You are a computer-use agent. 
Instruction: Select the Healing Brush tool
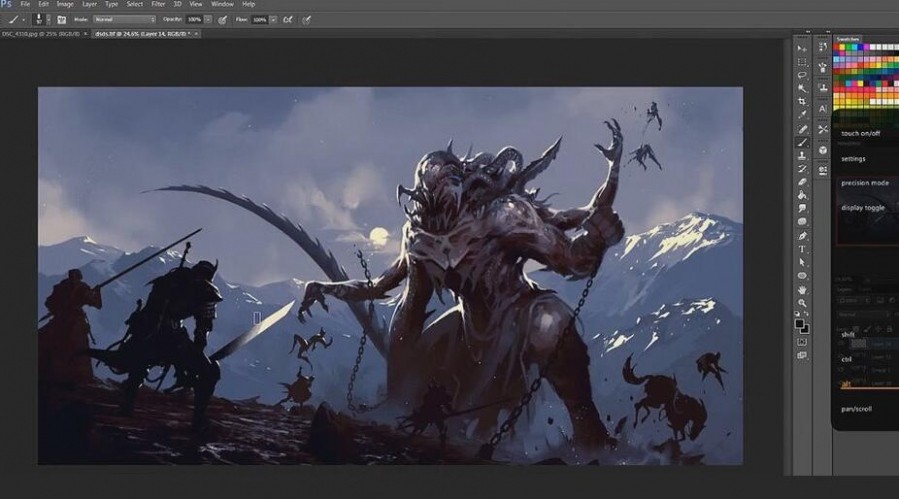(x=802, y=130)
